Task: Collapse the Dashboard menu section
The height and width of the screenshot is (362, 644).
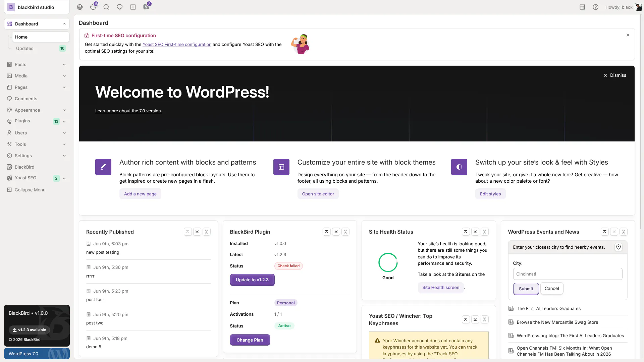Action: tap(64, 24)
